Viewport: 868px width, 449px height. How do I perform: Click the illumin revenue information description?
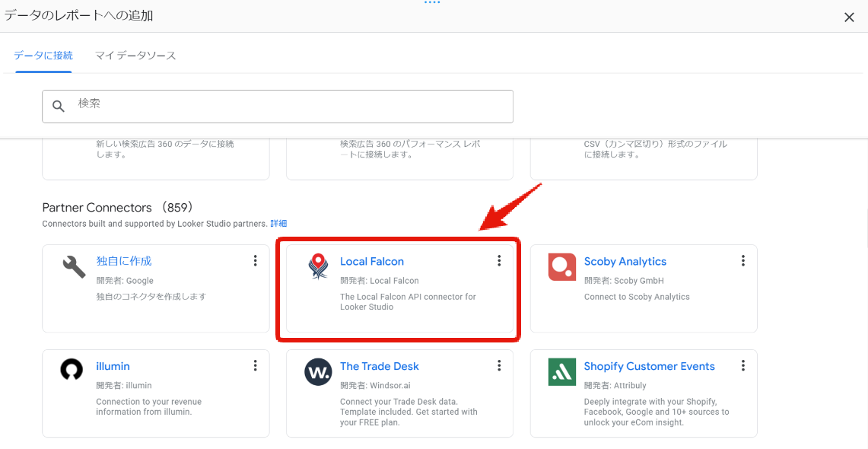[149, 407]
